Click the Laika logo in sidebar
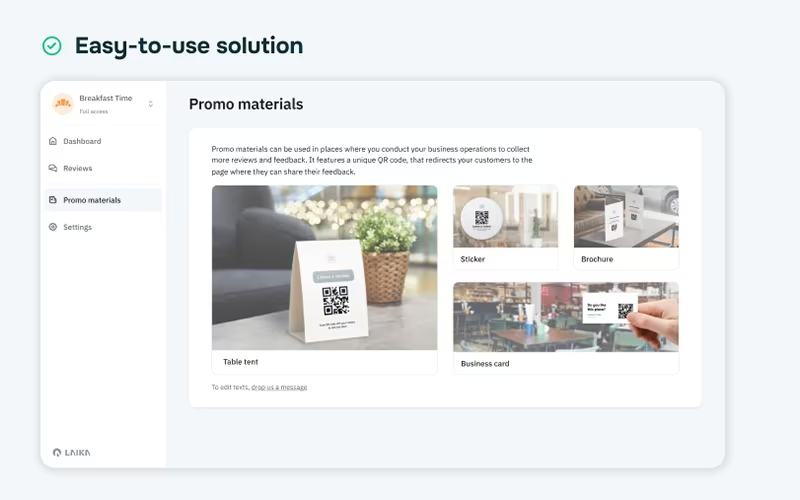800x500 pixels. (x=71, y=453)
